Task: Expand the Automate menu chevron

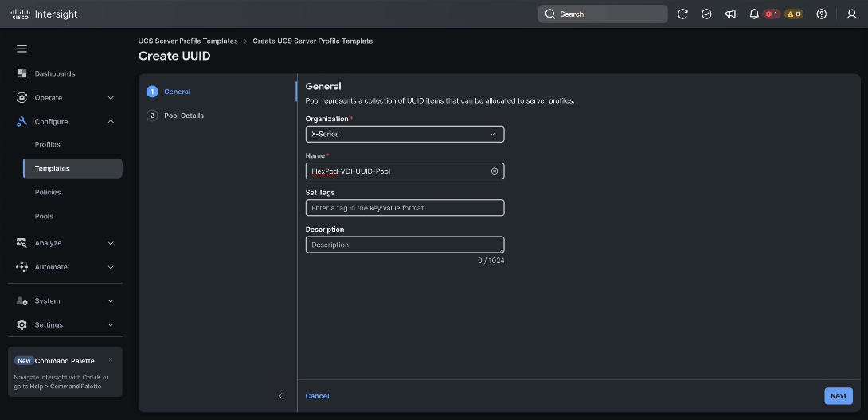Action: pyautogui.click(x=111, y=267)
